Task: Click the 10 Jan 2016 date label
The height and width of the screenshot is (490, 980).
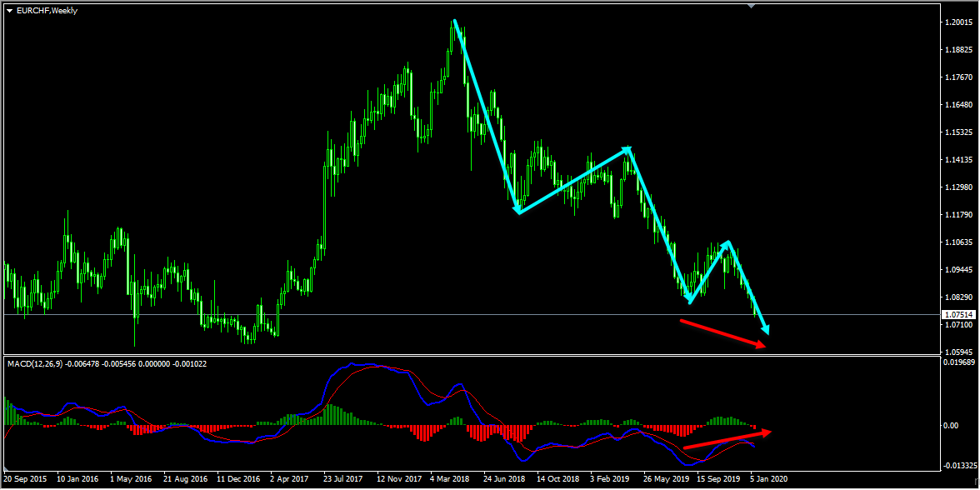Action: pos(77,478)
